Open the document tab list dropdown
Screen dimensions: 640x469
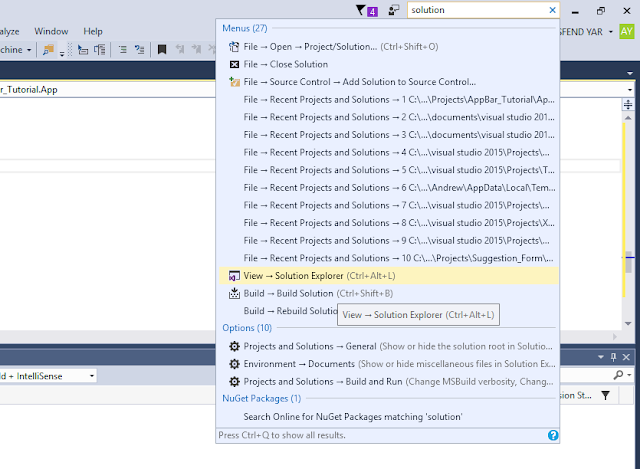click(630, 73)
